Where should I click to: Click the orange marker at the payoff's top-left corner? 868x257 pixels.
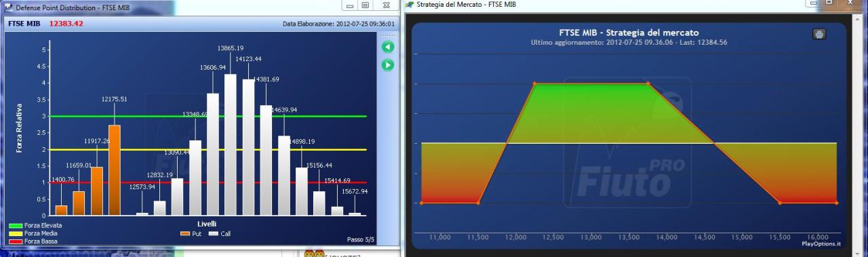click(534, 83)
